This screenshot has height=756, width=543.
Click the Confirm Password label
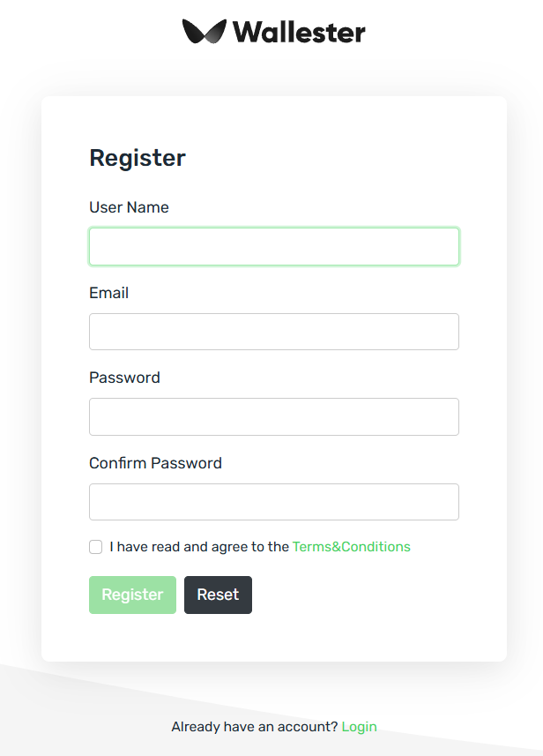point(155,463)
